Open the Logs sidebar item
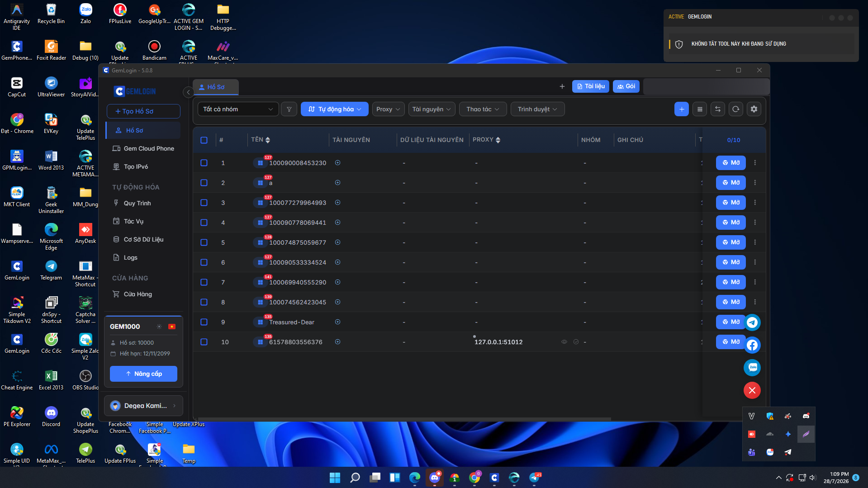Image resolution: width=868 pixels, height=488 pixels. (x=143, y=257)
